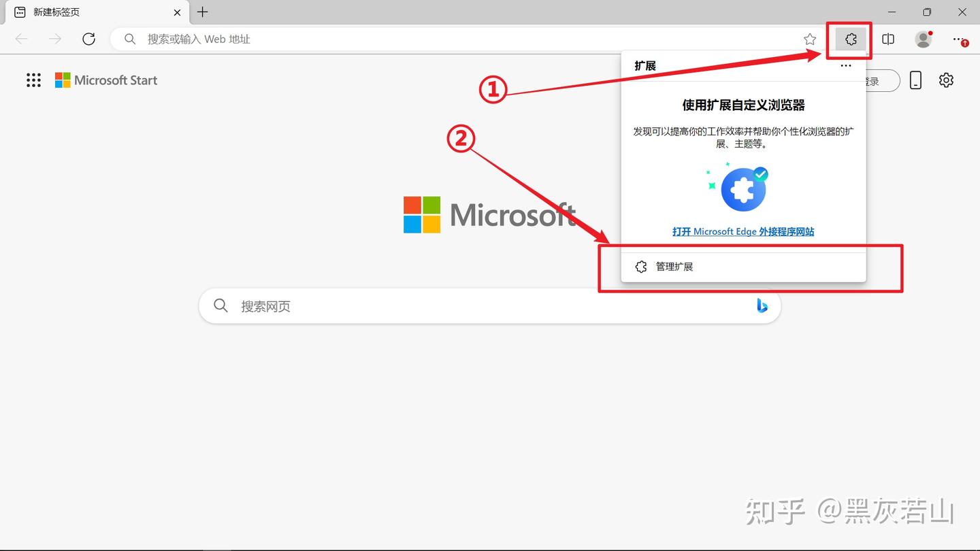Viewport: 980px width, 551px height.
Task: Reload the current page
Action: click(x=88, y=39)
